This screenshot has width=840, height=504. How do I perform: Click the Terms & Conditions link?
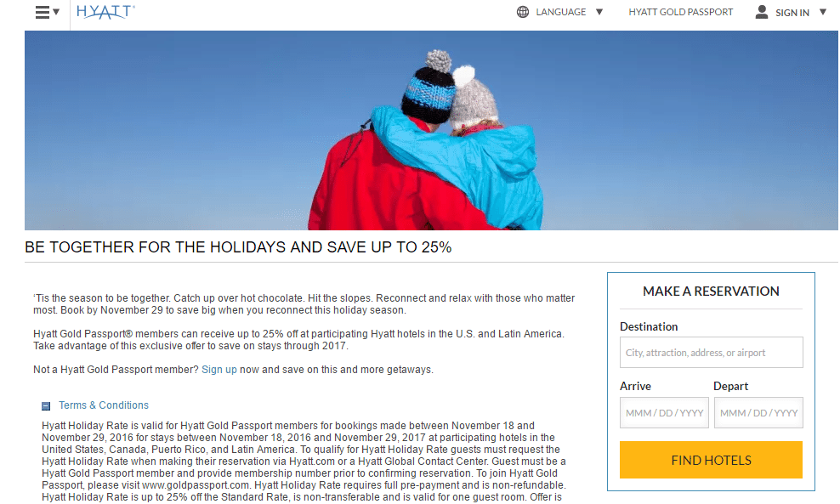coord(104,405)
